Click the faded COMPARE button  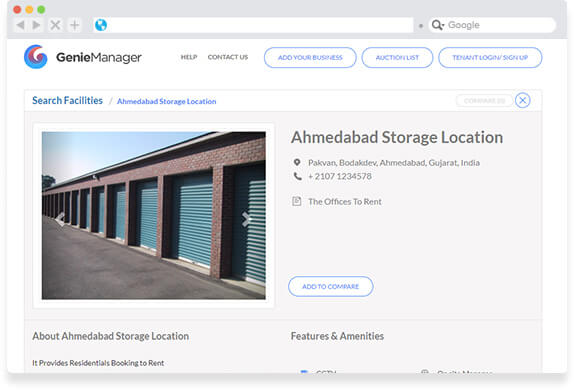pos(484,100)
